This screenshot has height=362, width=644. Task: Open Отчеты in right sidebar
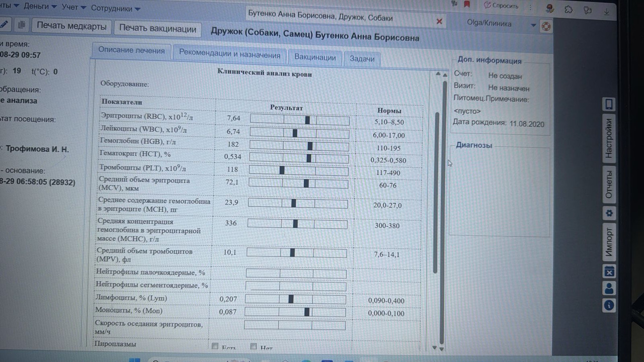point(609,184)
